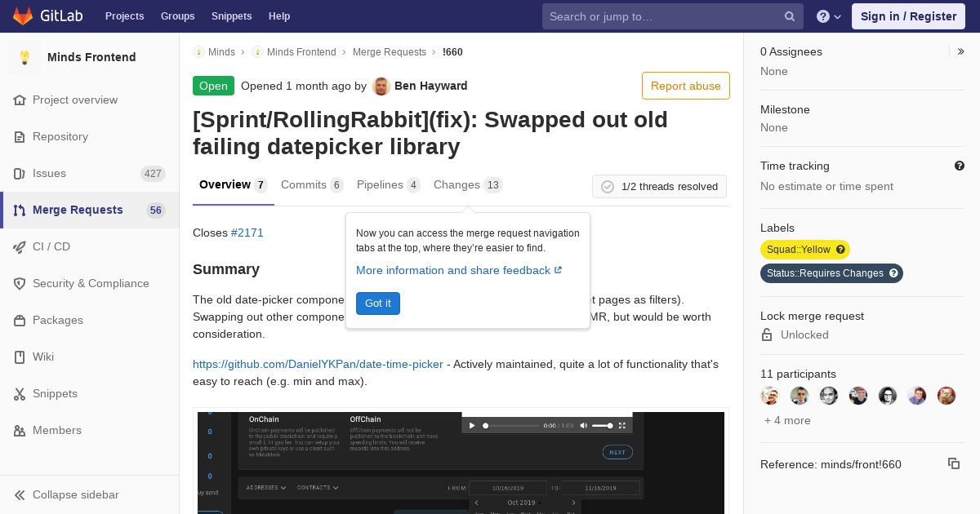Click the Unlocked padlock icon

pos(767,335)
